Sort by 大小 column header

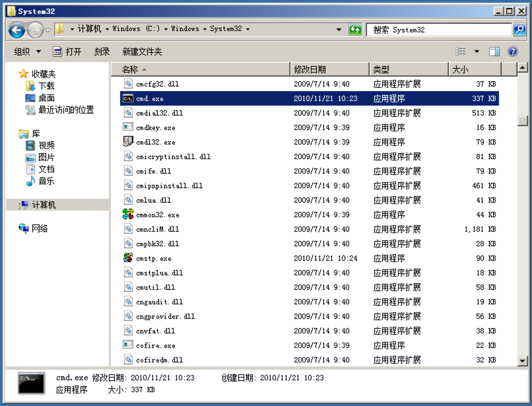point(475,69)
